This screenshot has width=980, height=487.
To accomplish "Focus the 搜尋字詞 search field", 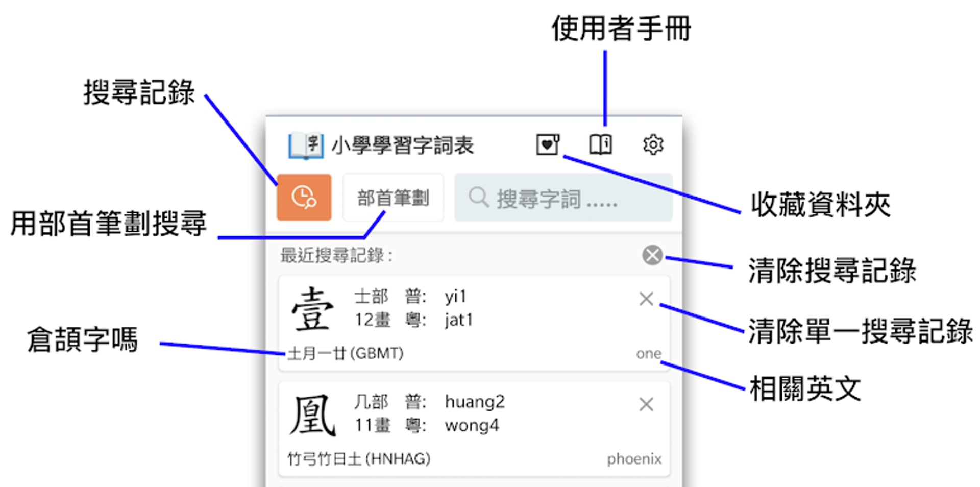I will pyautogui.click(x=563, y=198).
